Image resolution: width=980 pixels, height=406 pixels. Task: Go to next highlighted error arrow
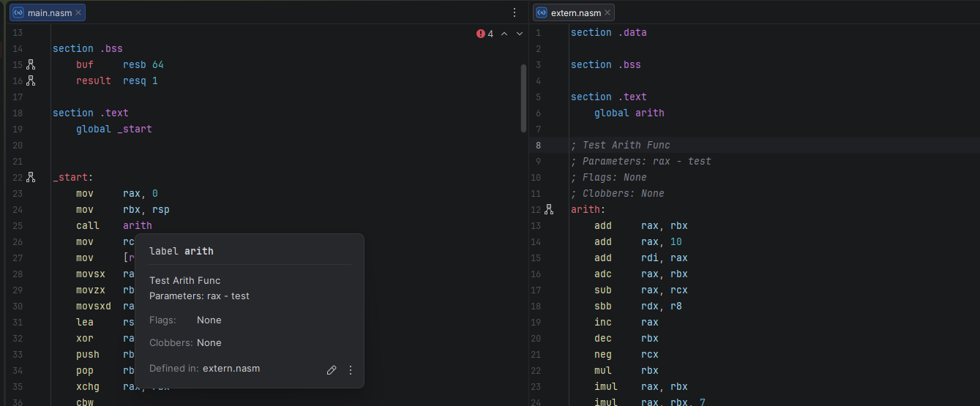click(520, 34)
